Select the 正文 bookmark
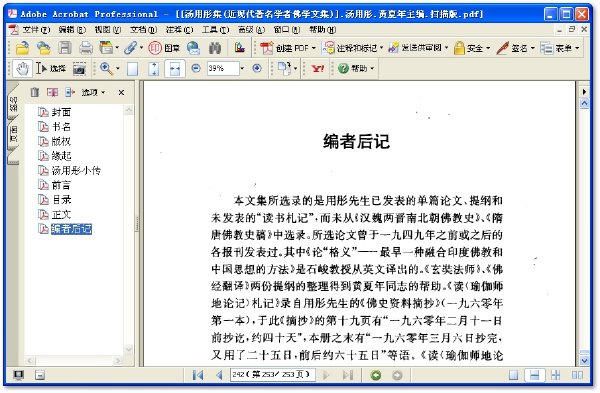This screenshot has width=600, height=393. tap(61, 214)
